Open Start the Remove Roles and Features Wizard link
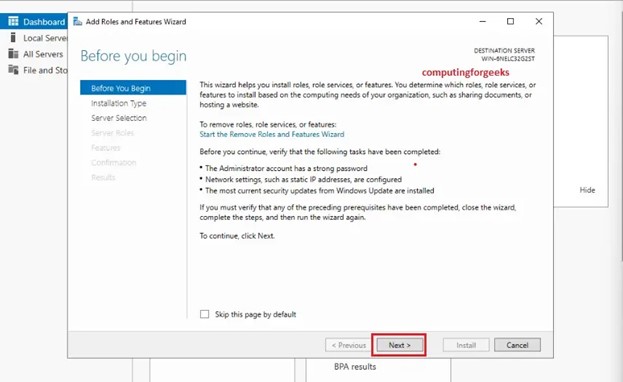The height and width of the screenshot is (382, 623). [x=272, y=134]
